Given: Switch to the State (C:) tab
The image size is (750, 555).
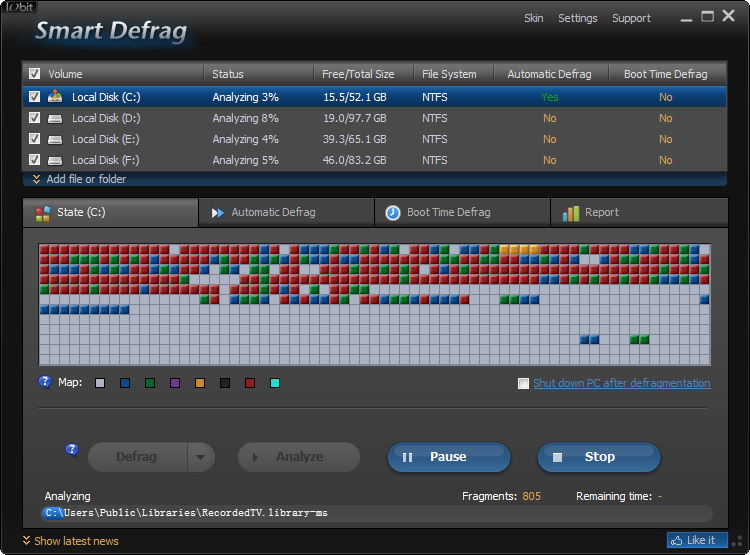Looking at the screenshot, I should [110, 212].
